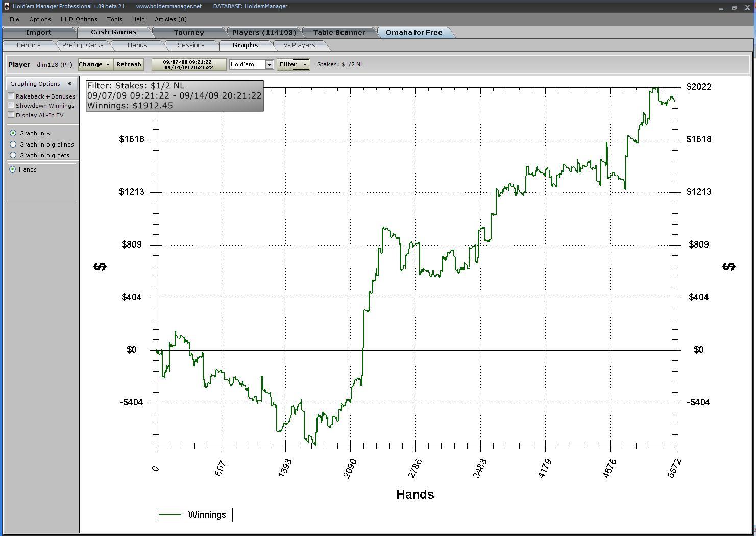Click the Winnings legend entry
756x536 pixels.
(x=194, y=515)
